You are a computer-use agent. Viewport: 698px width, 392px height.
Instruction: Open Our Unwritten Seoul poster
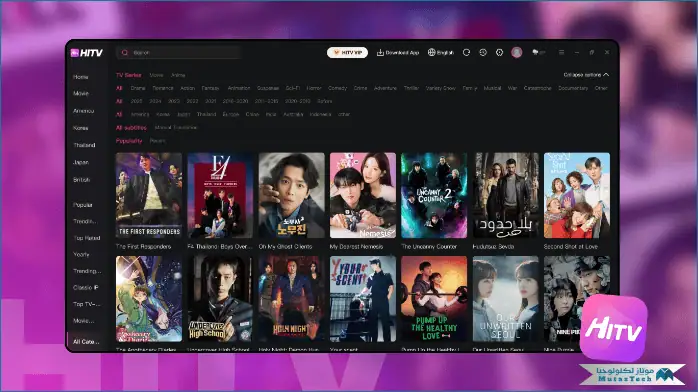[505, 299]
